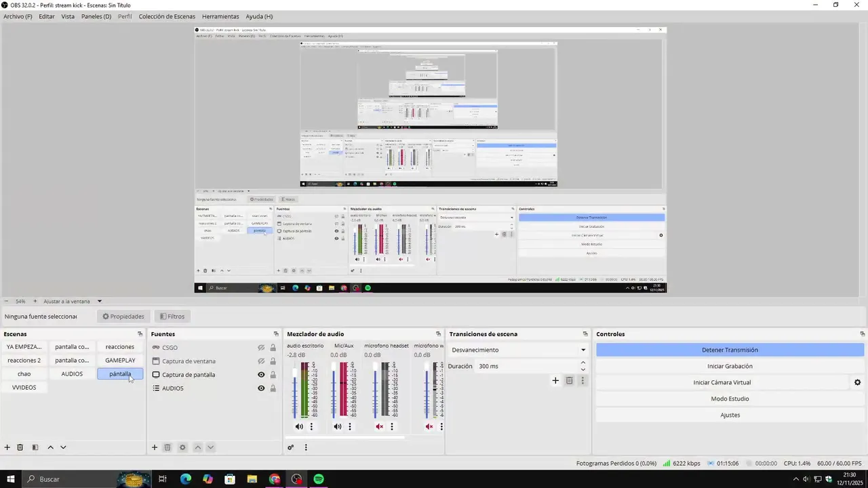The height and width of the screenshot is (488, 868).
Task: Add a new scene transition
Action: coord(555,381)
